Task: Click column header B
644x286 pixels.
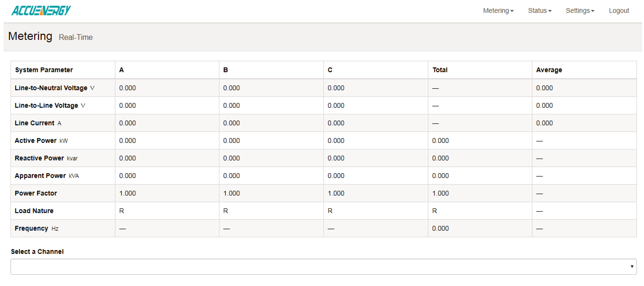Action: [225, 70]
